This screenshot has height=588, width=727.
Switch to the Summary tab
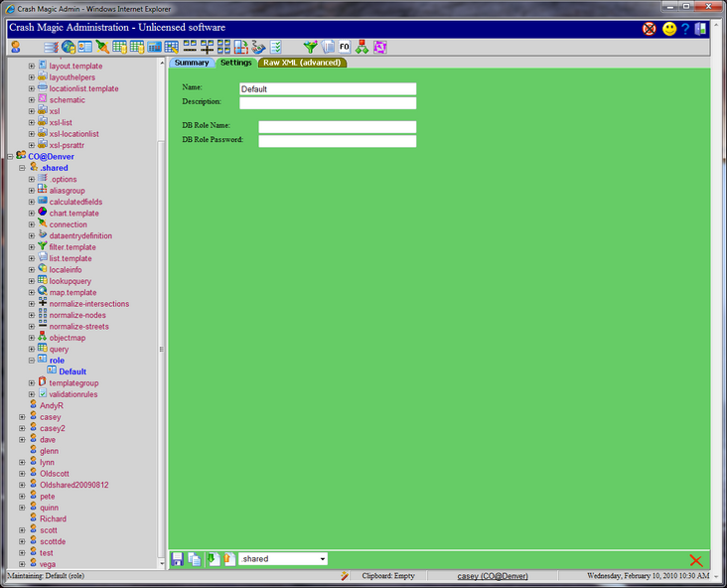192,63
